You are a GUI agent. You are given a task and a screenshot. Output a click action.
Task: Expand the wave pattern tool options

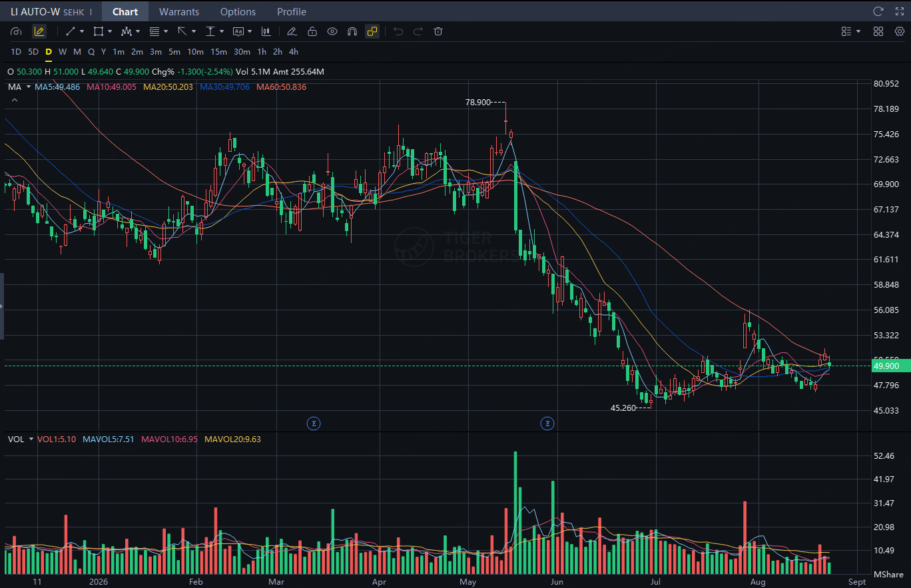click(138, 31)
